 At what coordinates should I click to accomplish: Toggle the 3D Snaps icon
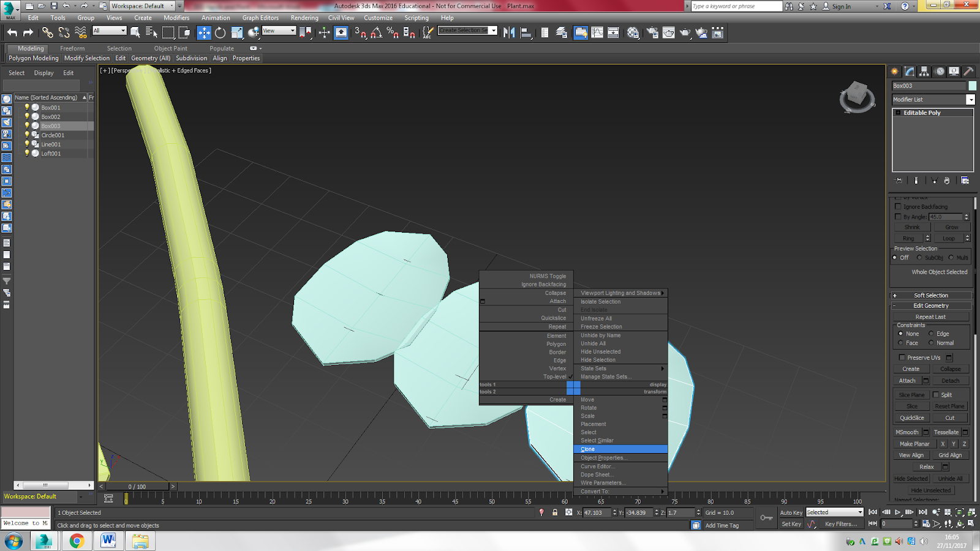(360, 32)
